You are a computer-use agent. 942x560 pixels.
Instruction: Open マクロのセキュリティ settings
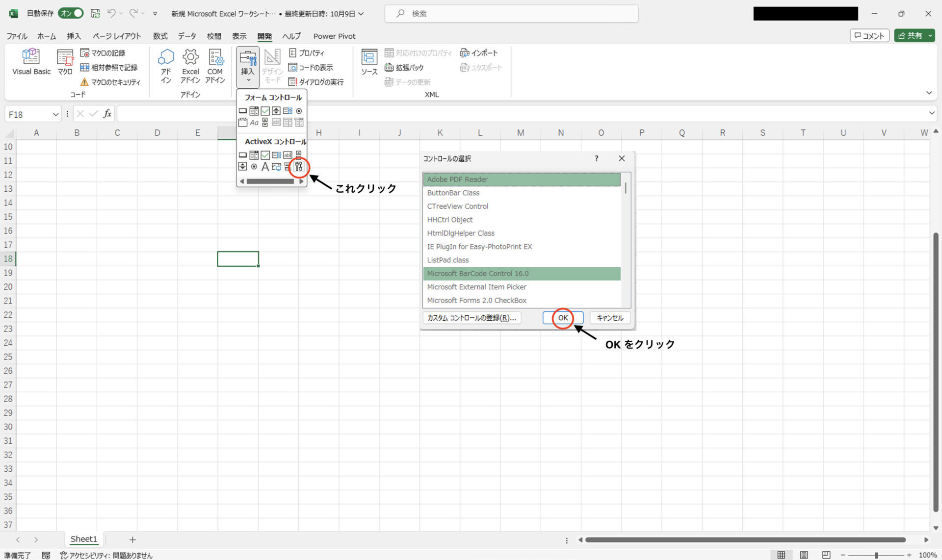click(x=110, y=82)
